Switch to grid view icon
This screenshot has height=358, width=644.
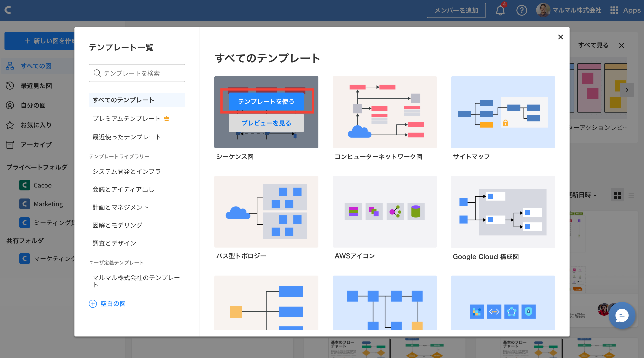[617, 195]
